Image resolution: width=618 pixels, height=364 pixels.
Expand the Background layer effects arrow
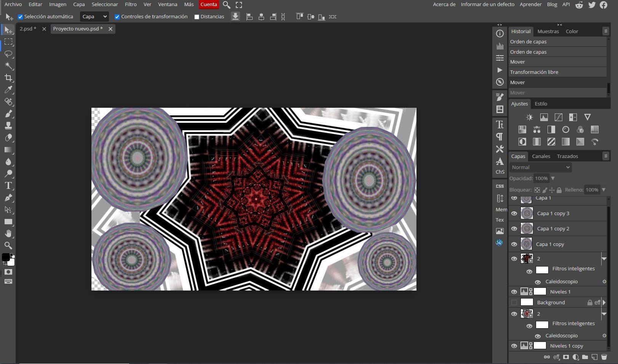[604, 303]
